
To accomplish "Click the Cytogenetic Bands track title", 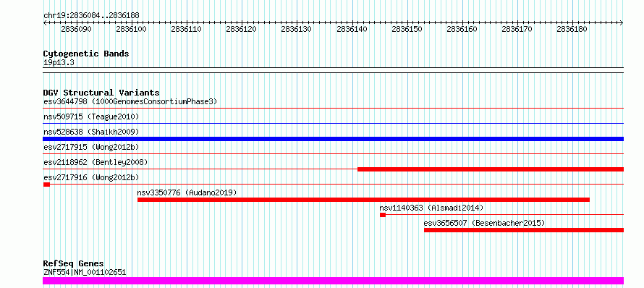I will [x=86, y=54].
